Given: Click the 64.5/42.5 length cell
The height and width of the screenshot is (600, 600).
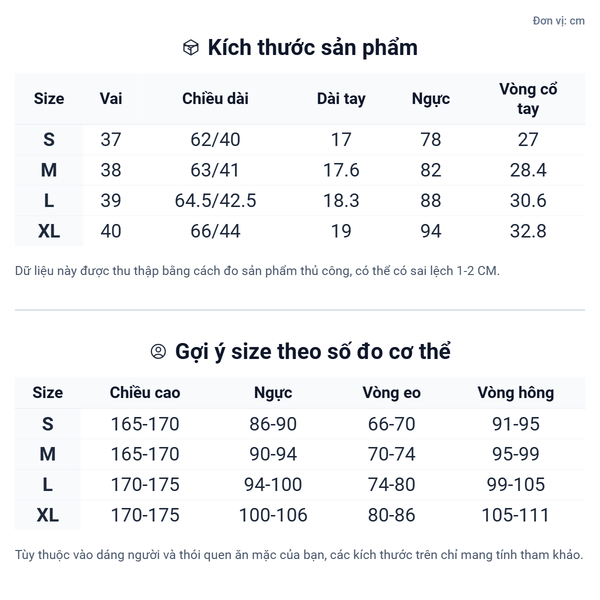Looking at the screenshot, I should point(215,201).
